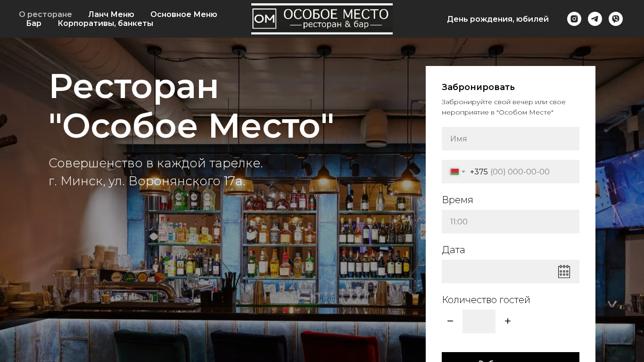Image resolution: width=644 pixels, height=362 pixels.
Task: Focus the Имя name input field
Action: 511,139
